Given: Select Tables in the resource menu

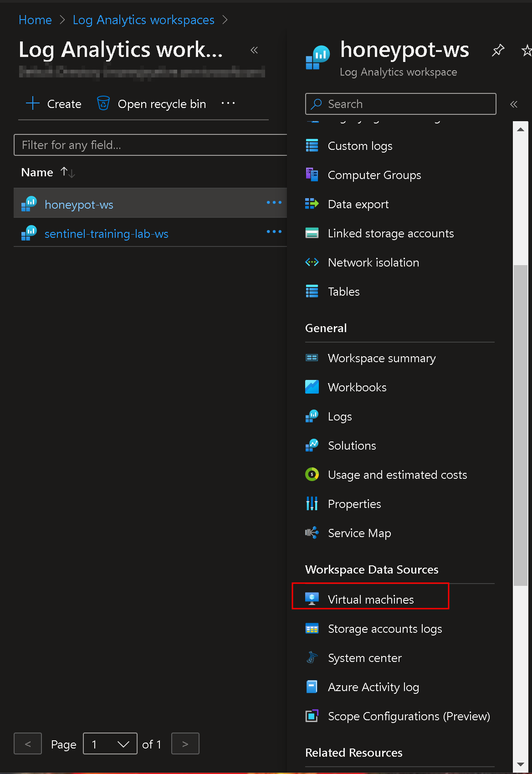Looking at the screenshot, I should click(344, 292).
